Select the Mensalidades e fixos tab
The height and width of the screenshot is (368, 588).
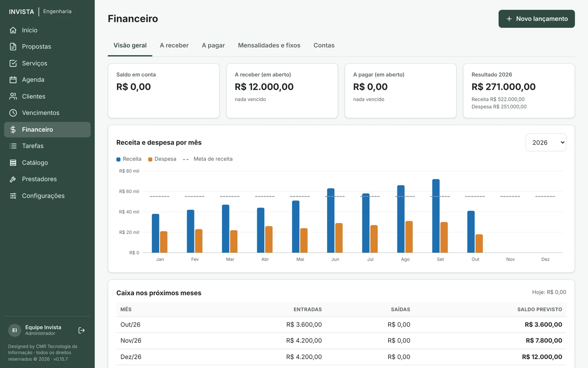click(269, 45)
